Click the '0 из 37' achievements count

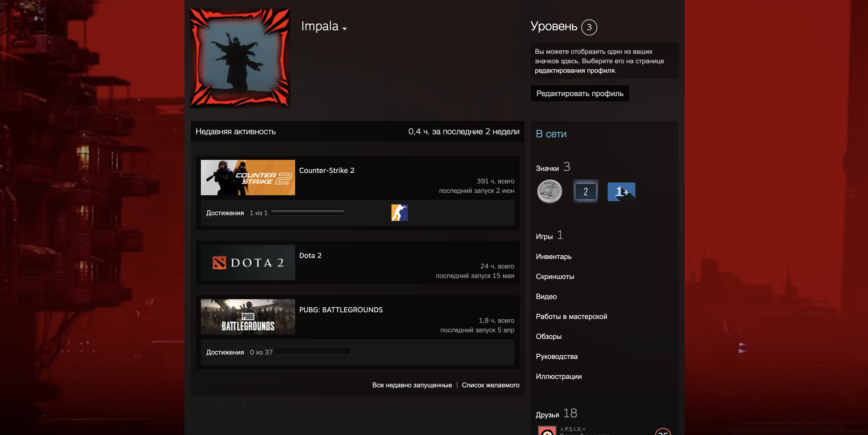click(x=261, y=352)
